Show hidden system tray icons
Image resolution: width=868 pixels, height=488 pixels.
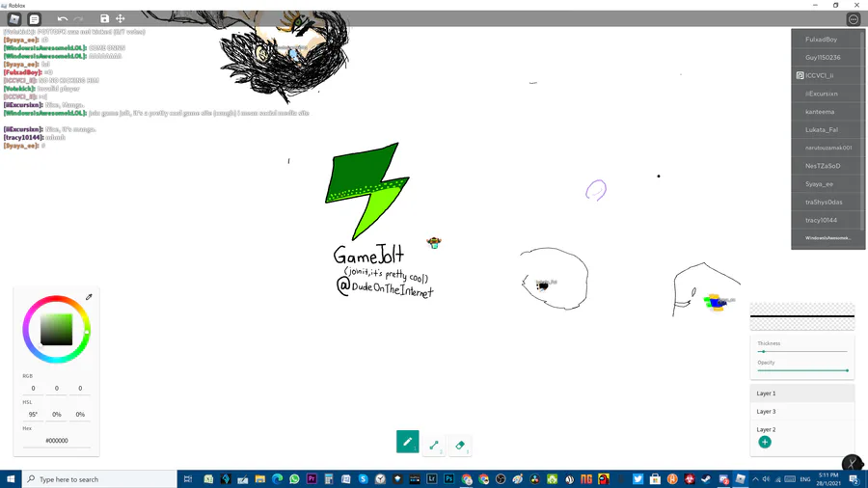[755, 479]
